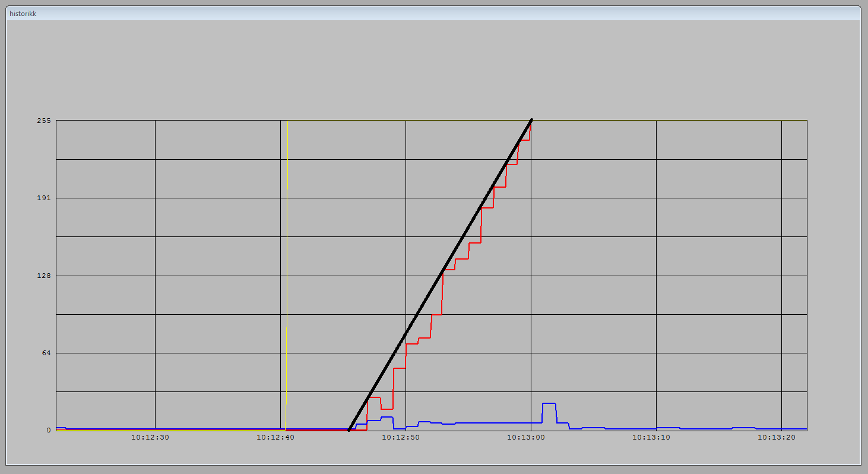Click the blue trace's peak after 10:13:00

tap(549, 403)
